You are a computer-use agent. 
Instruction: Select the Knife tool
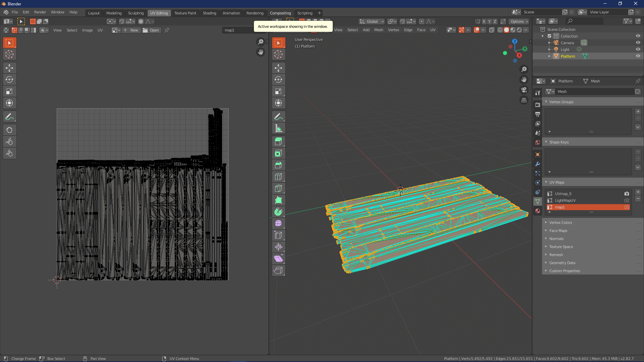point(278,189)
